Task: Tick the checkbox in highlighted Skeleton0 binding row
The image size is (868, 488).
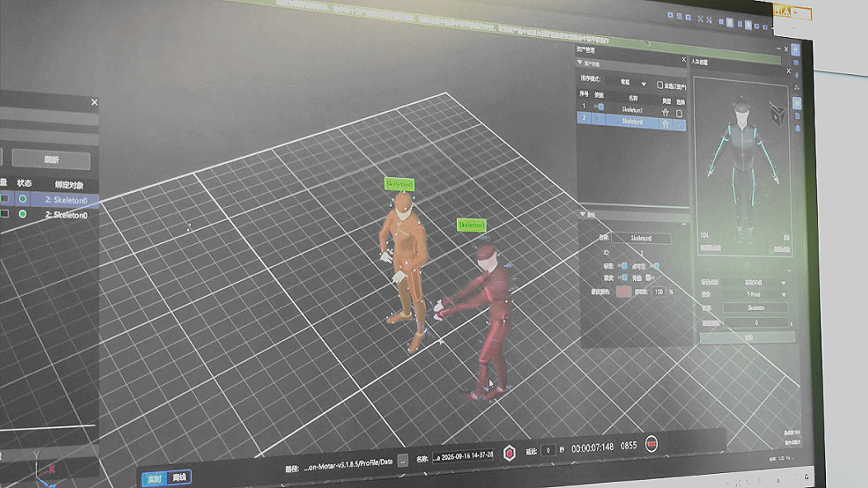Action: coord(4,199)
